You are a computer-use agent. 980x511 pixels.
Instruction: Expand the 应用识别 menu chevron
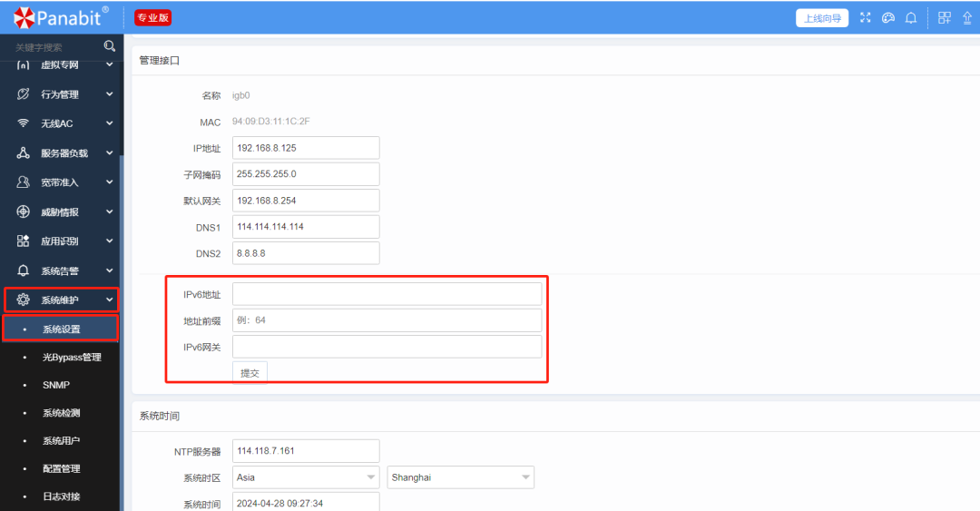point(110,241)
